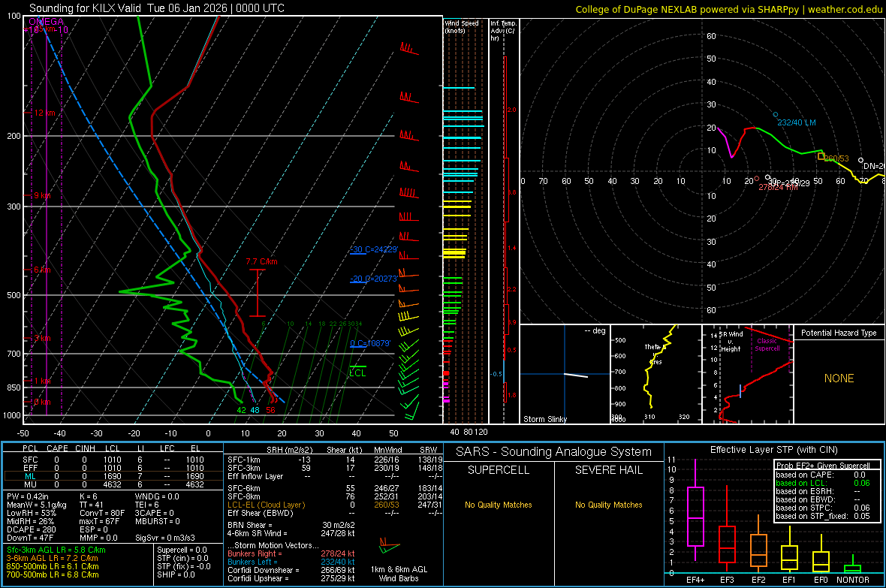Select the MU parcel row
Screen dimensions: 886x588
pos(113,484)
